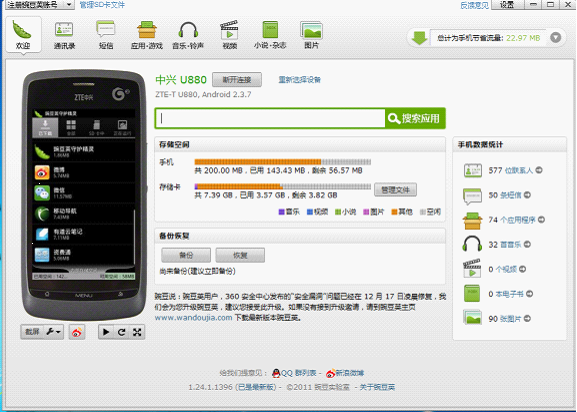Open the 欢迎 welcome tab
The width and height of the screenshot is (577, 412).
23,35
